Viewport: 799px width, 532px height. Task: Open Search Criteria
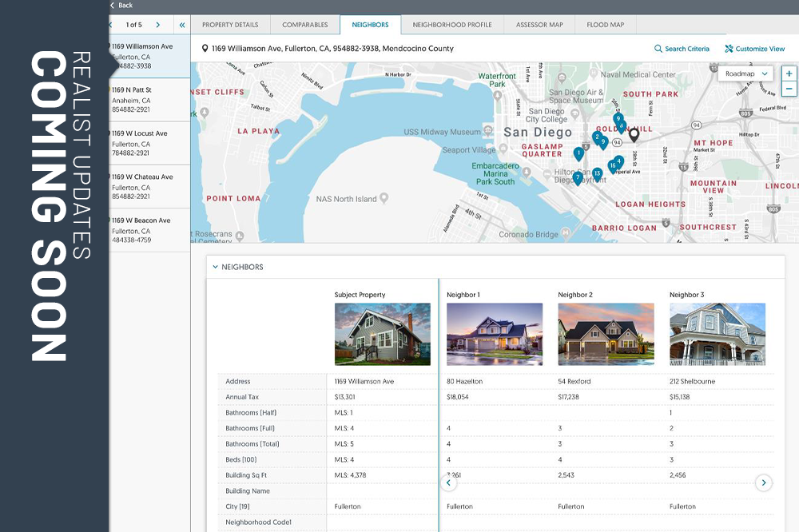pyautogui.click(x=682, y=49)
